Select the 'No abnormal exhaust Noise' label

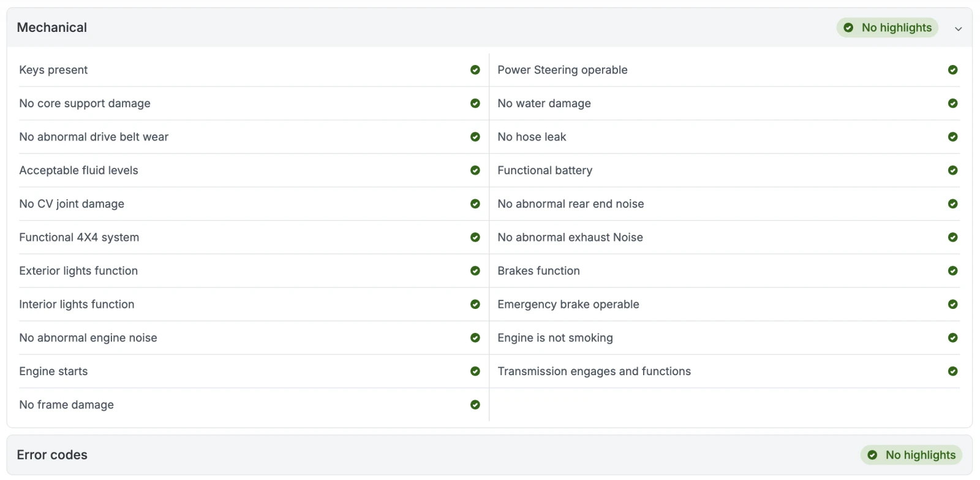(x=570, y=237)
